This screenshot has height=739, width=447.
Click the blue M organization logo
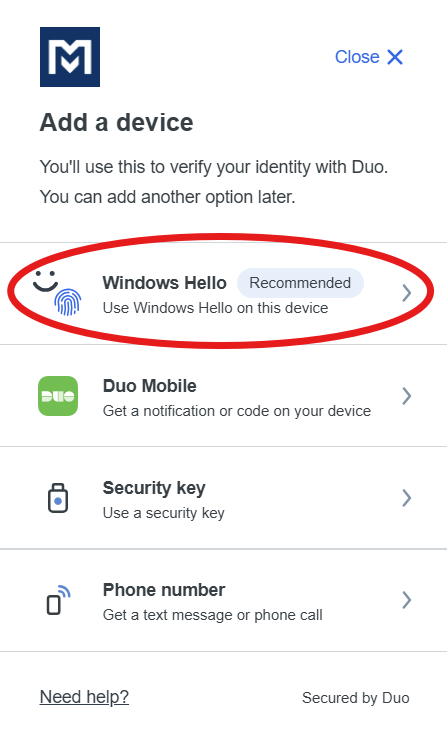point(70,57)
